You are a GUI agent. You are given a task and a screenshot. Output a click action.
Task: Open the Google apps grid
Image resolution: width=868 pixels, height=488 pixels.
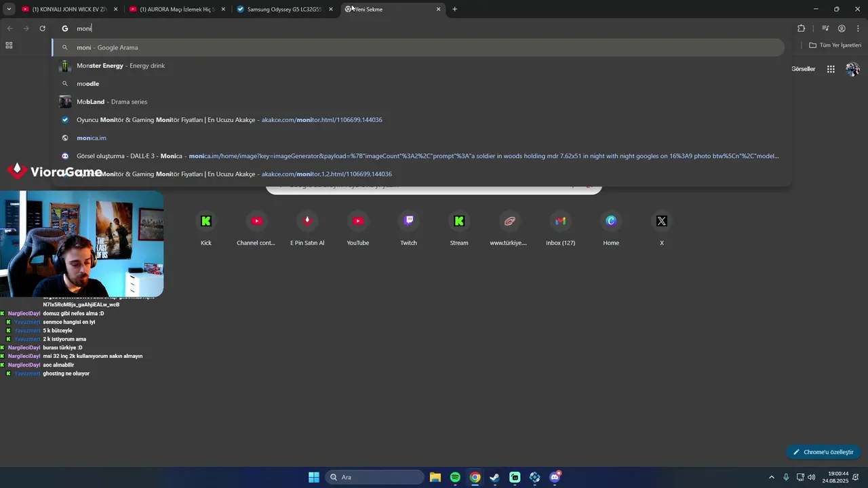pyautogui.click(x=831, y=69)
